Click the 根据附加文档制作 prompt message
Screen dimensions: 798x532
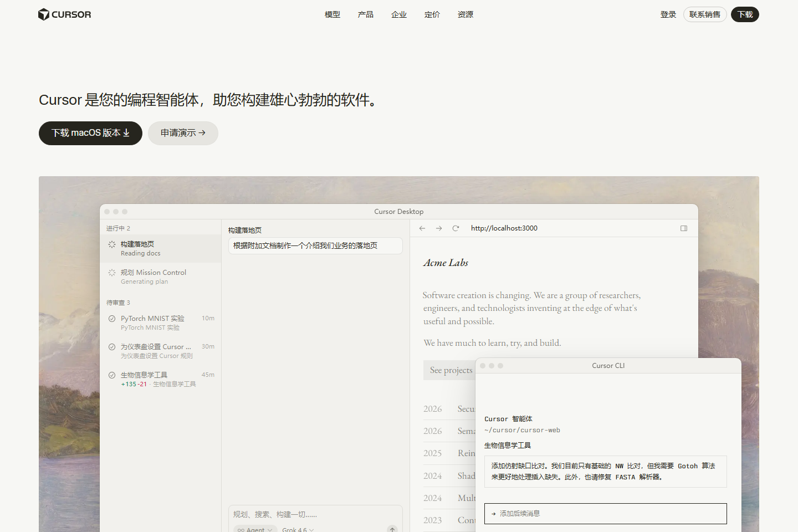[315, 245]
